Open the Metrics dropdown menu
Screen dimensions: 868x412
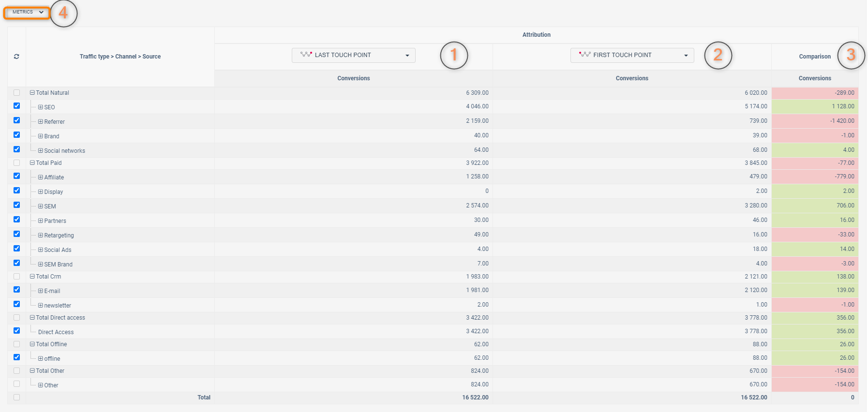tap(27, 12)
